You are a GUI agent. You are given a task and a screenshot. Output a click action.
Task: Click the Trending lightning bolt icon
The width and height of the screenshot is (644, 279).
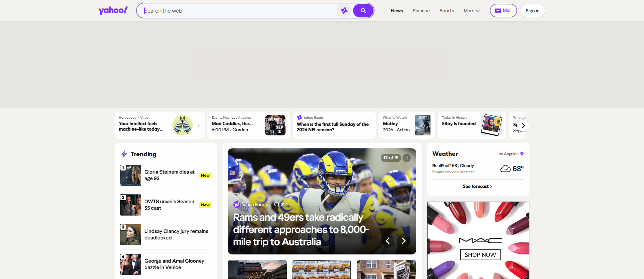124,154
